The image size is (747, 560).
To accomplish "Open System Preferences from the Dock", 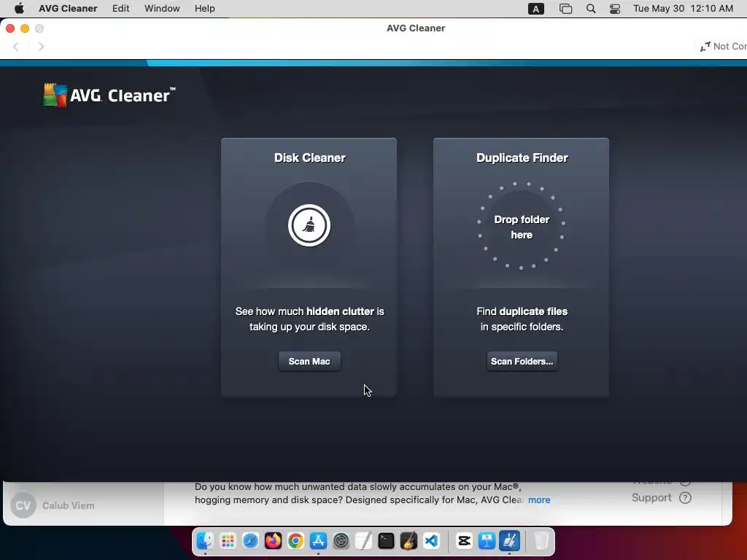I will click(341, 541).
